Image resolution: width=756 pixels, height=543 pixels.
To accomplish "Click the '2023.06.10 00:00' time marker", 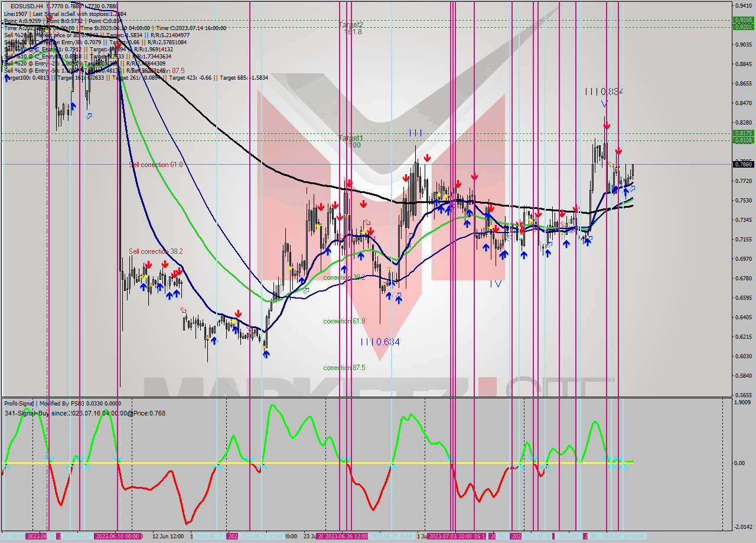I will (x=118, y=536).
